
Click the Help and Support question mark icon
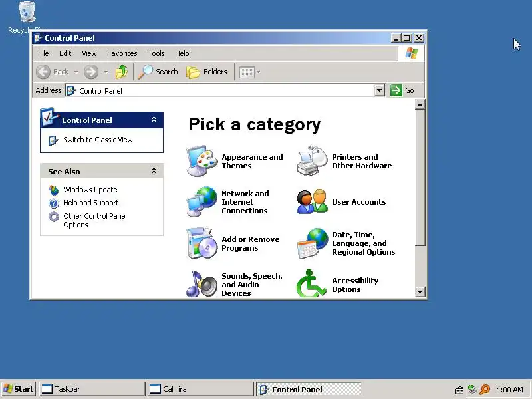(54, 203)
